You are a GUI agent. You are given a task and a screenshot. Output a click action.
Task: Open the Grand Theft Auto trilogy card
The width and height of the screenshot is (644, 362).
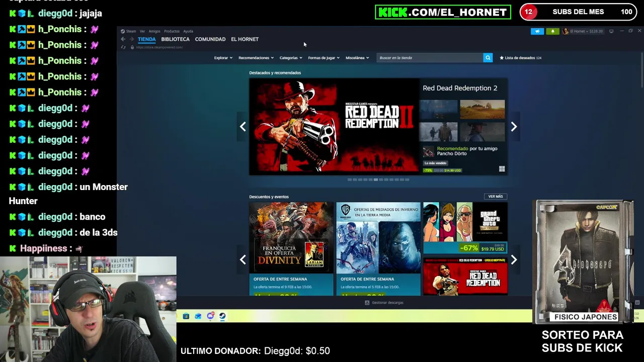[x=465, y=228]
